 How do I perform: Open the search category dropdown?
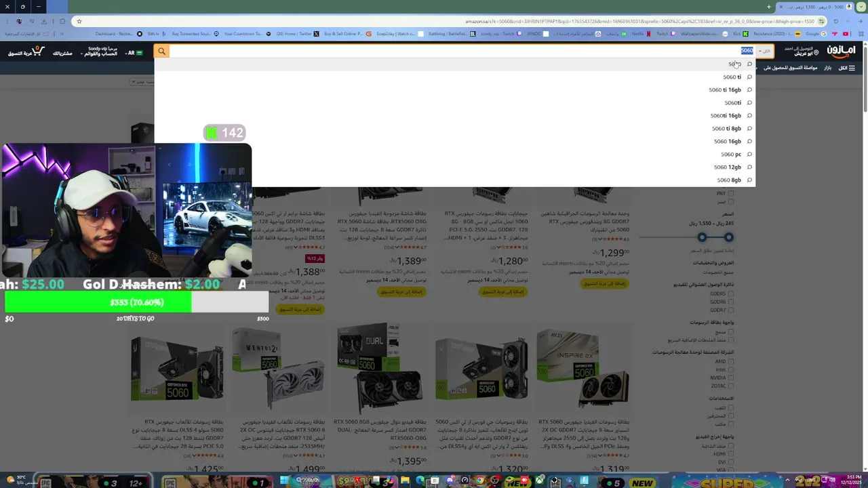pos(764,52)
